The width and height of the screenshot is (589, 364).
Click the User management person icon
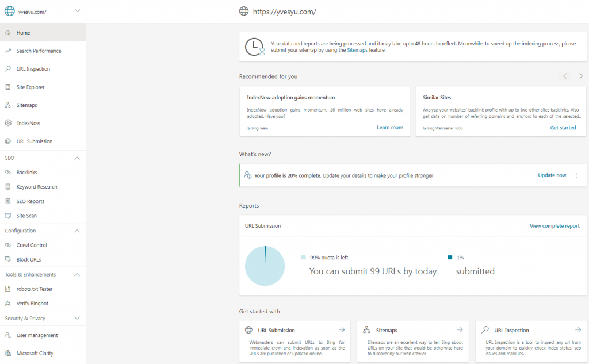[8, 335]
